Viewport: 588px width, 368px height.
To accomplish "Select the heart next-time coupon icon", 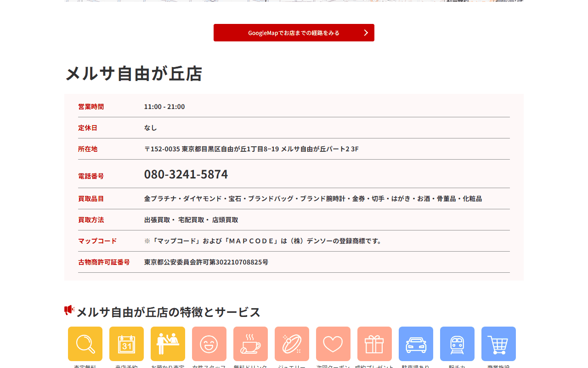I will 333,344.
